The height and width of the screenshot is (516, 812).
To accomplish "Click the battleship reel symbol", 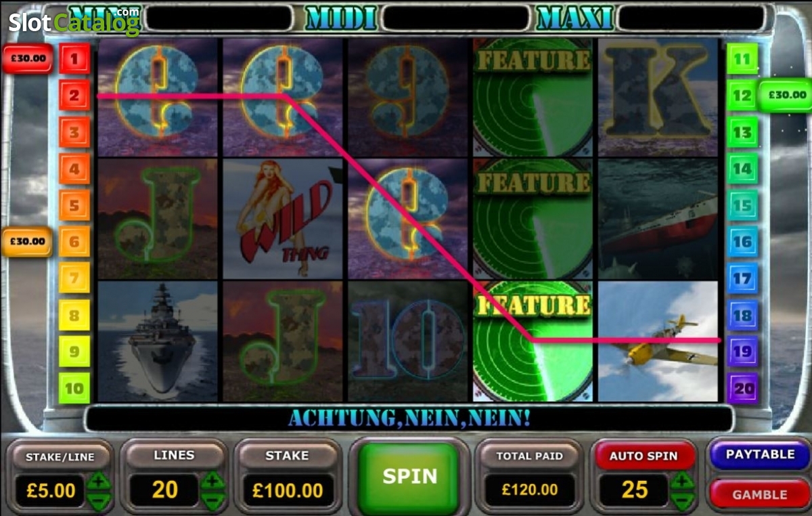I will pyautogui.click(x=158, y=341).
